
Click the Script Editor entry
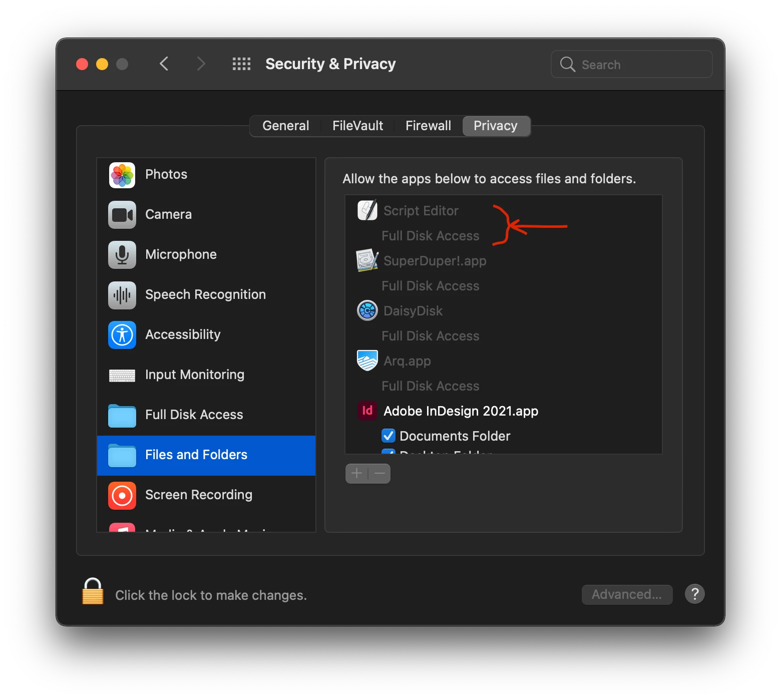coord(504,210)
